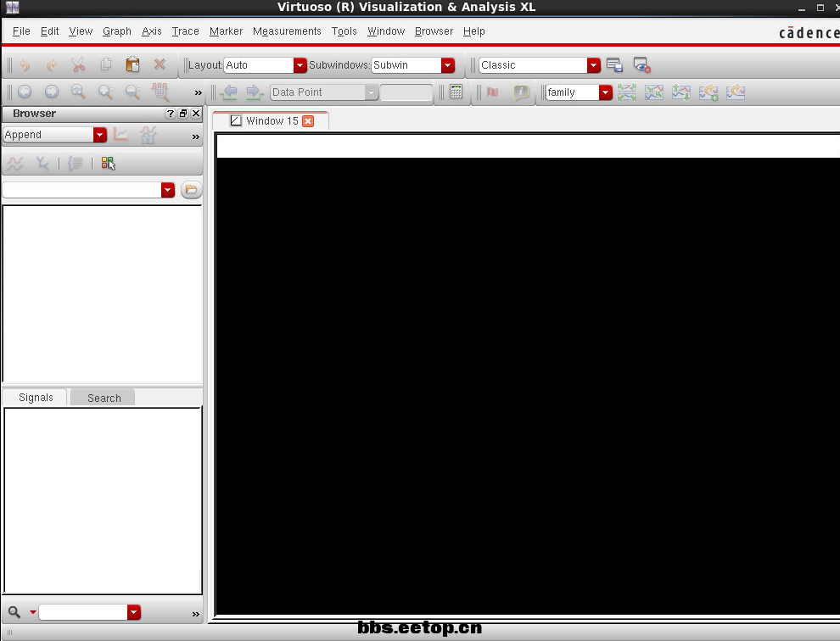The width and height of the screenshot is (840, 641).
Task: Click the Copy icon in toolbar
Action: pos(106,64)
